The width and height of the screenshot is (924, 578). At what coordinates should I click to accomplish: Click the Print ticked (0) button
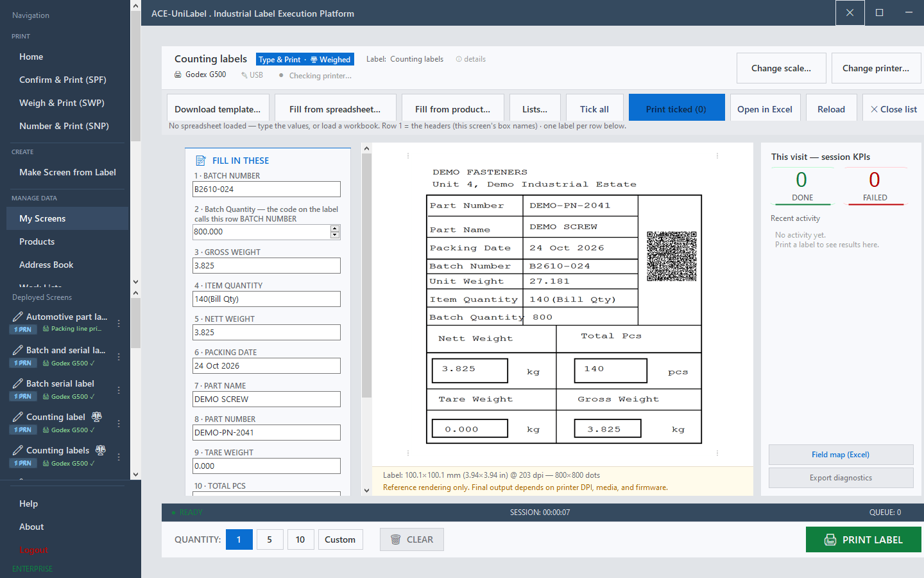tap(676, 109)
